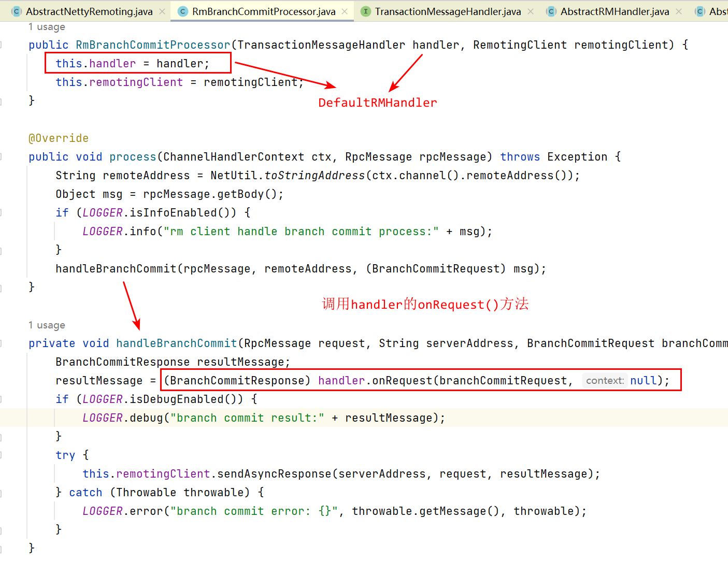Click the 'catch' keyword

(85, 493)
